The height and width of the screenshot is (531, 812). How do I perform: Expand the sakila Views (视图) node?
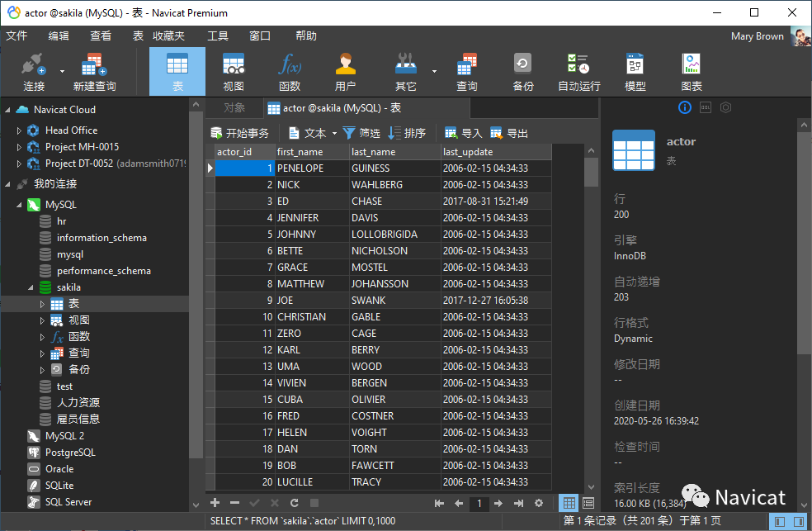42,320
